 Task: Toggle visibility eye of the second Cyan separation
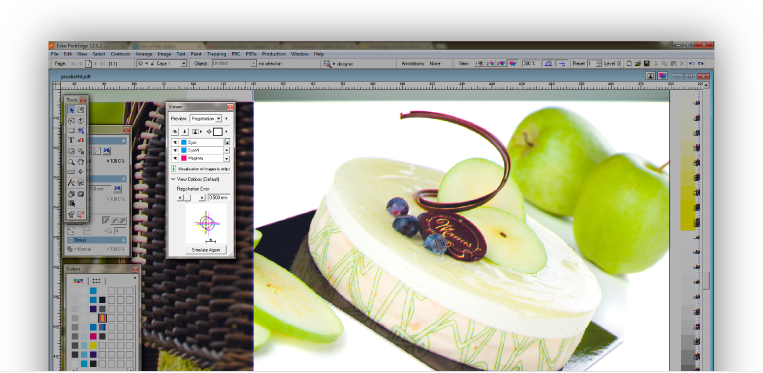[x=175, y=150]
